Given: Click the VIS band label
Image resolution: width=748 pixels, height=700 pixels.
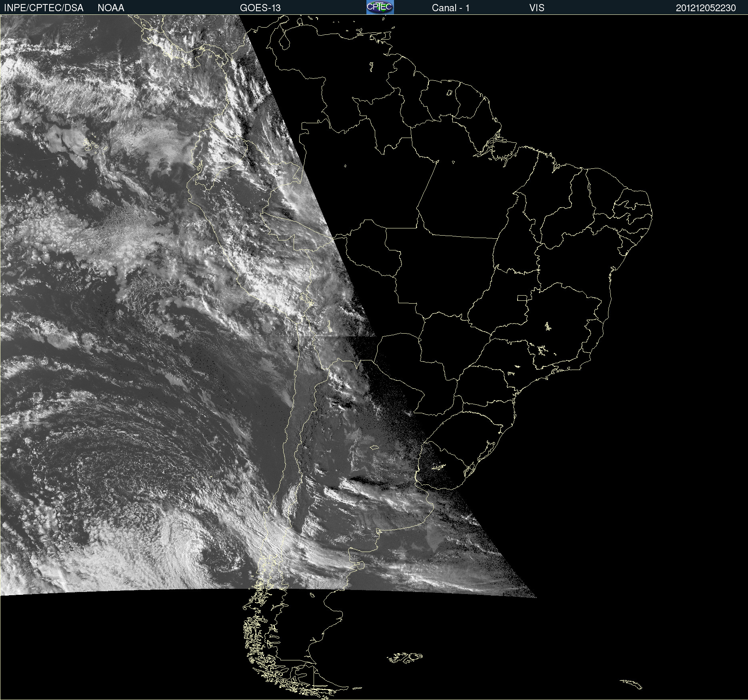Looking at the screenshot, I should coord(536,8).
